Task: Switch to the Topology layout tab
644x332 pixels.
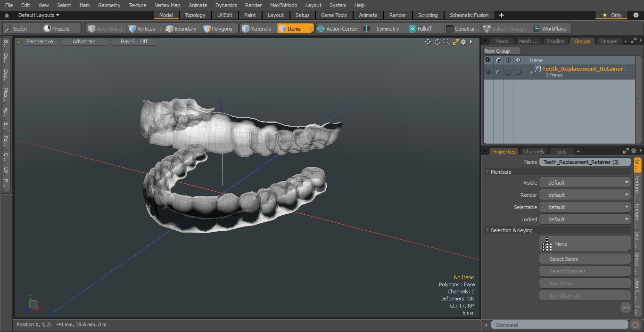Action: click(195, 15)
